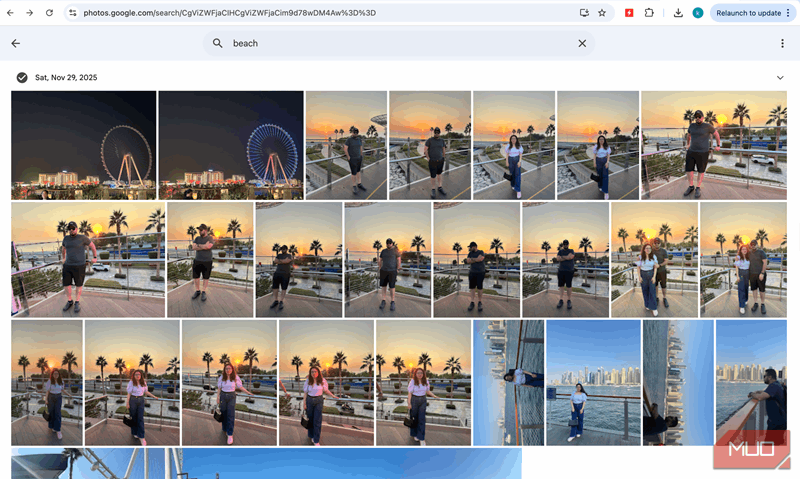
Task: Open the blue-lit Ferris wheel night photo
Action: pos(231,145)
